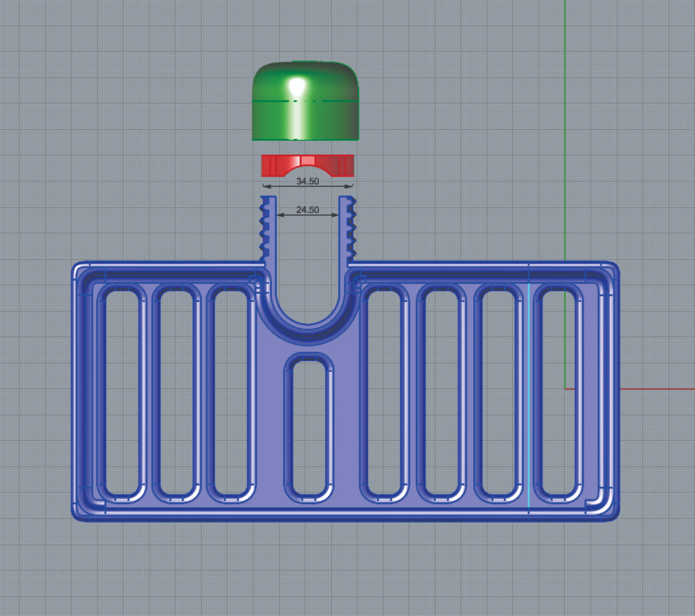
Task: Click the 24.50 dimension text
Action: pyautogui.click(x=307, y=210)
